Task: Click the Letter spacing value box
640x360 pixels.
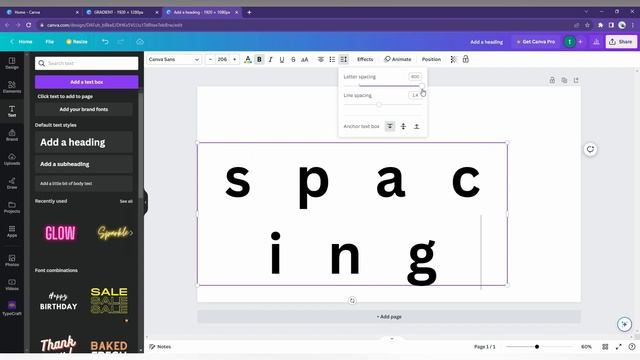Action: 415,77
